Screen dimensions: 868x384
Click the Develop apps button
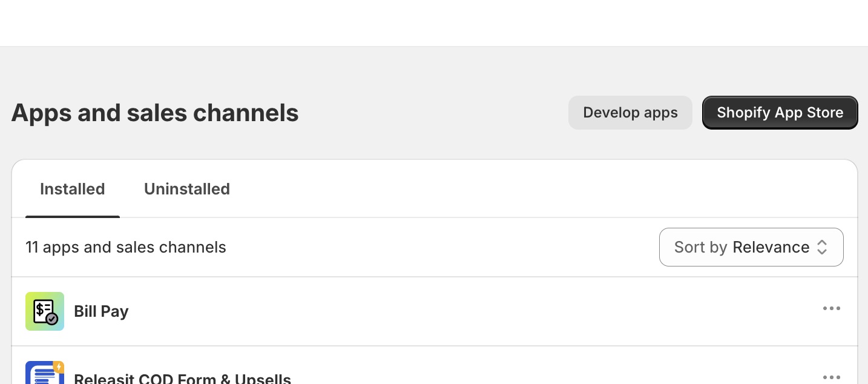tap(630, 113)
